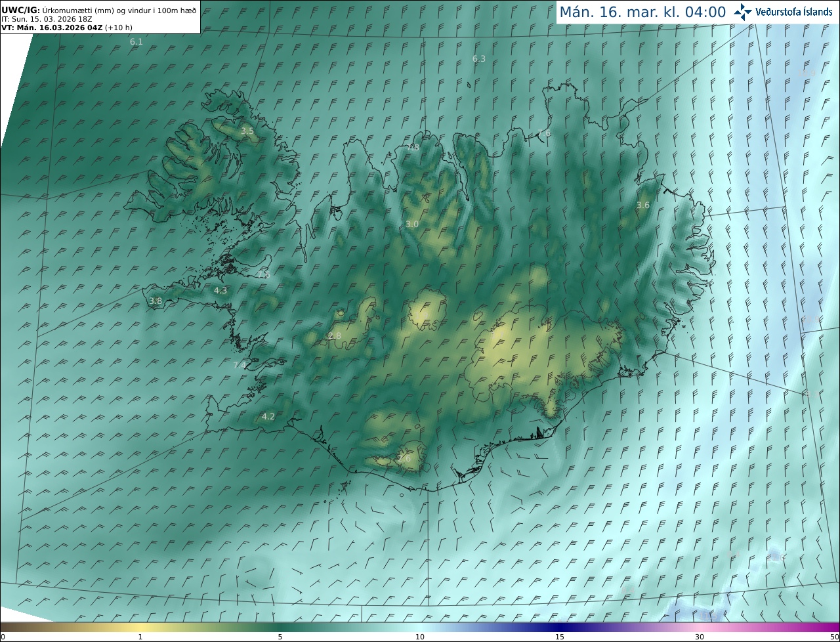Click the colour scale label 1
The image size is (840, 642).
tap(140, 637)
